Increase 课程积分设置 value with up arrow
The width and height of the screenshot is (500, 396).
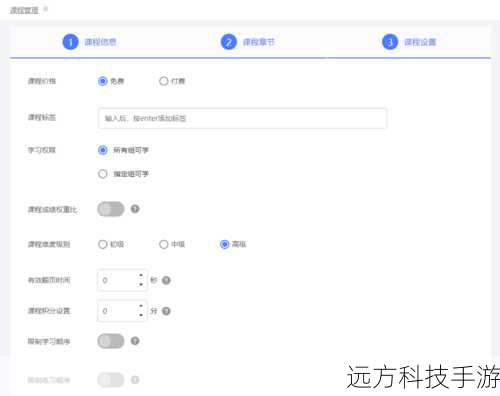(x=141, y=306)
